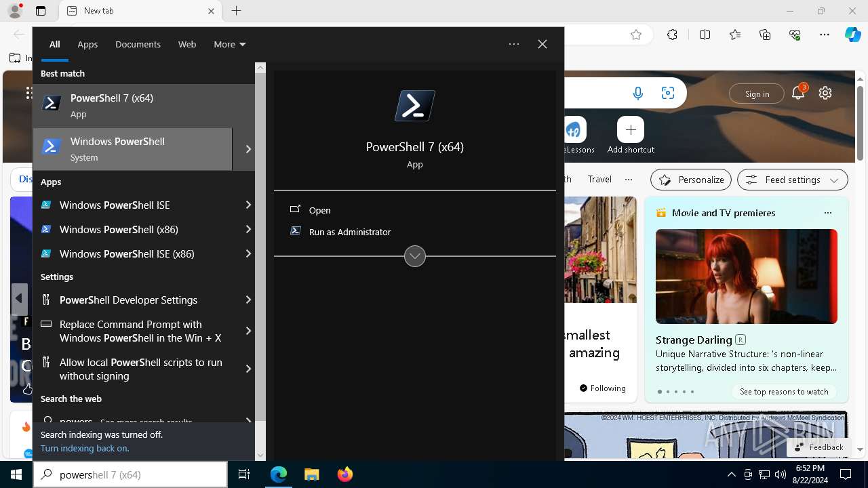Switch to the All search tab
This screenshot has height=488, width=868.
[x=55, y=44]
